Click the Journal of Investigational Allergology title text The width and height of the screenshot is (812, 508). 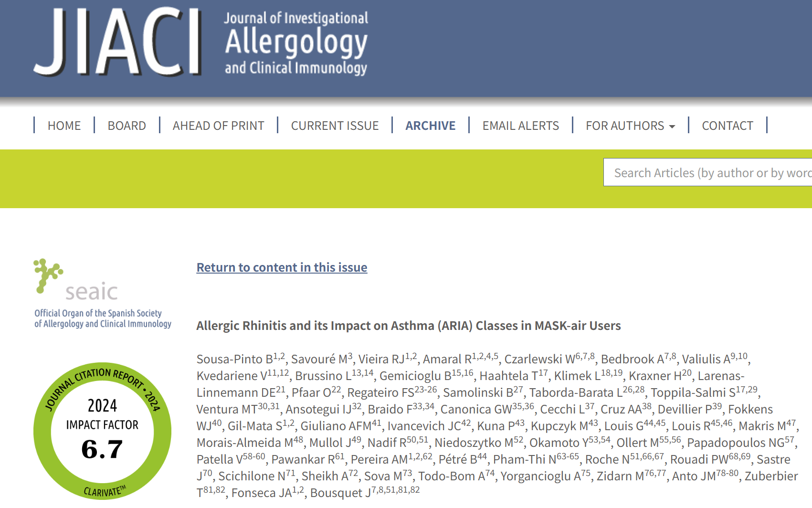[x=296, y=43]
